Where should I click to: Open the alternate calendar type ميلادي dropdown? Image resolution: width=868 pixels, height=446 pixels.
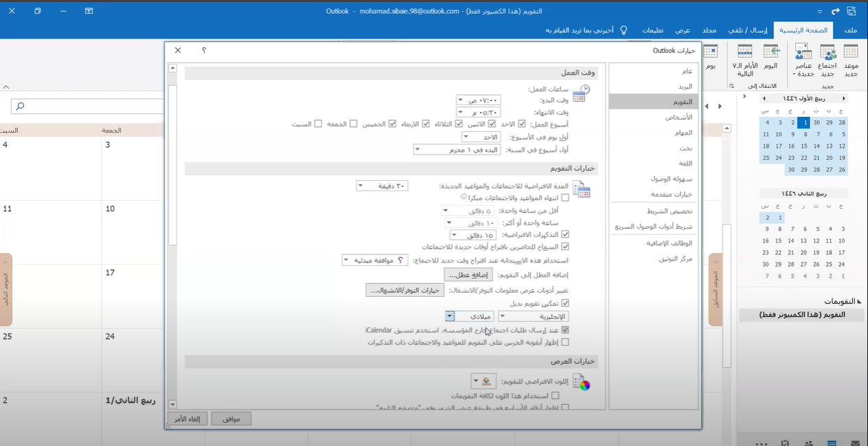coord(450,316)
